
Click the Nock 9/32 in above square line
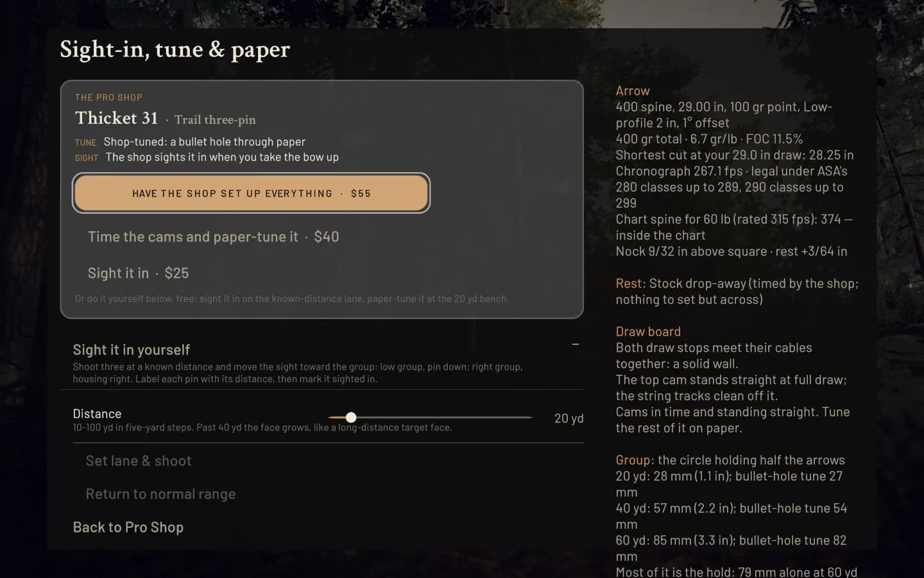[x=732, y=251]
